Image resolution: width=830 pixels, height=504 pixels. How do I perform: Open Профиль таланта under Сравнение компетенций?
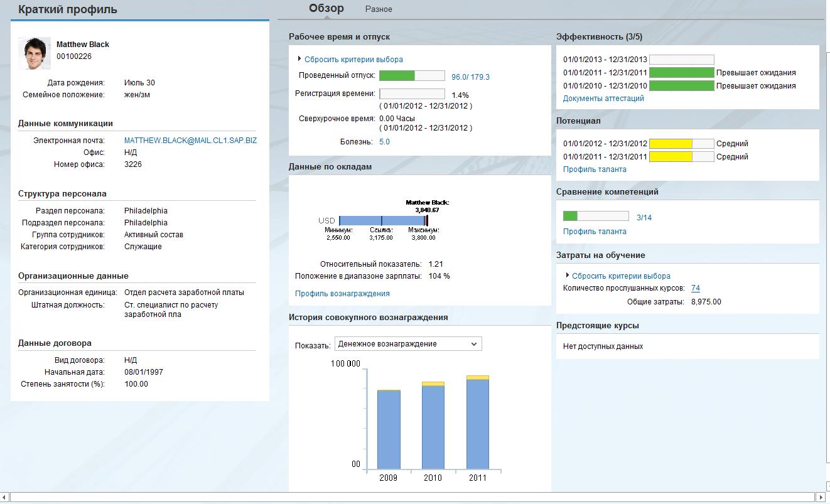(x=594, y=232)
